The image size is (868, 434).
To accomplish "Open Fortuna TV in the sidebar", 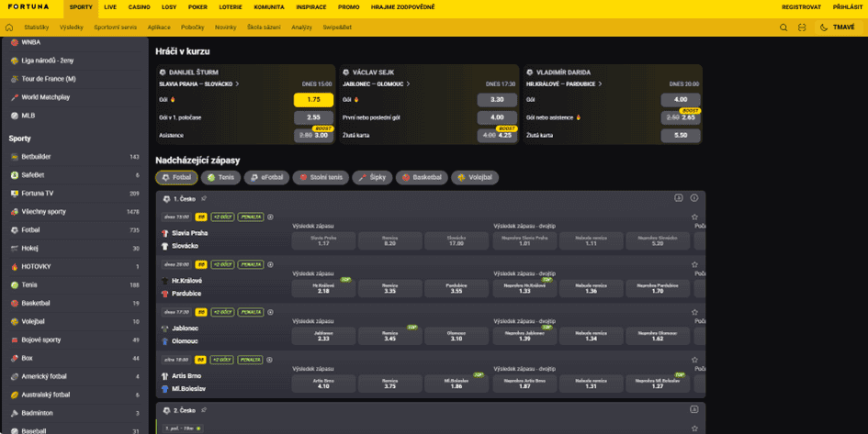I will click(74, 194).
